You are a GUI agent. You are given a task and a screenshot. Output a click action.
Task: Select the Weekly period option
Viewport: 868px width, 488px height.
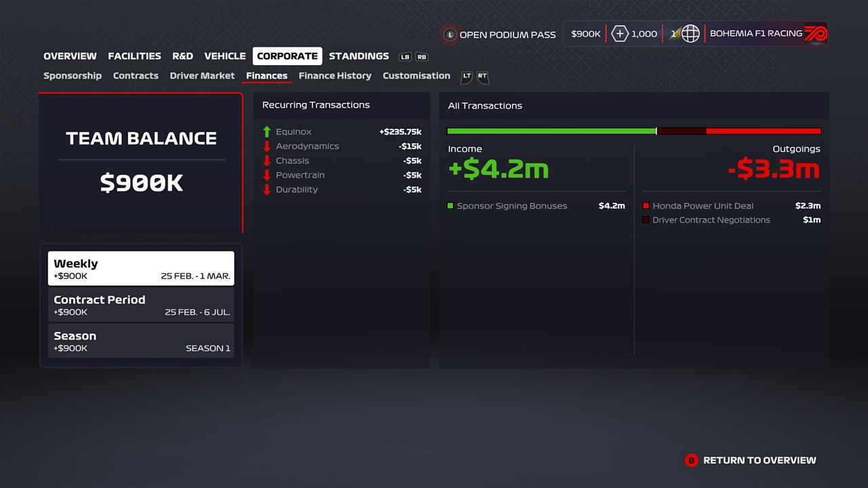(141, 268)
